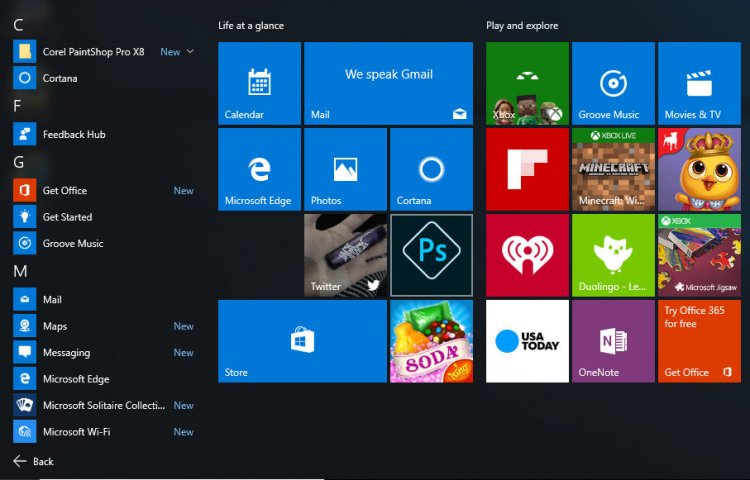
Task: Open the Photos tile
Action: click(345, 169)
